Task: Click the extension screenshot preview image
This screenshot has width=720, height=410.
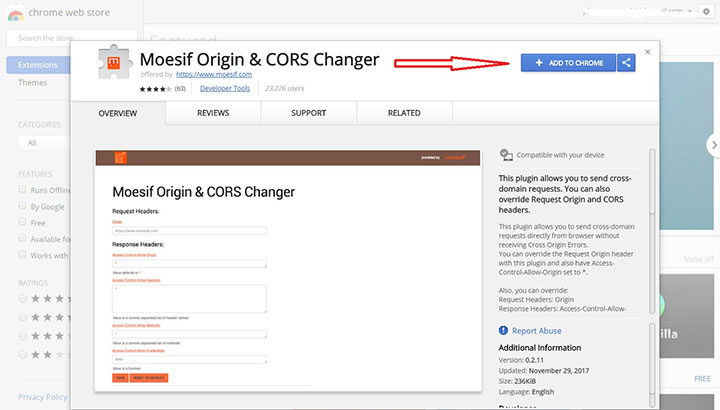Action: pos(288,270)
